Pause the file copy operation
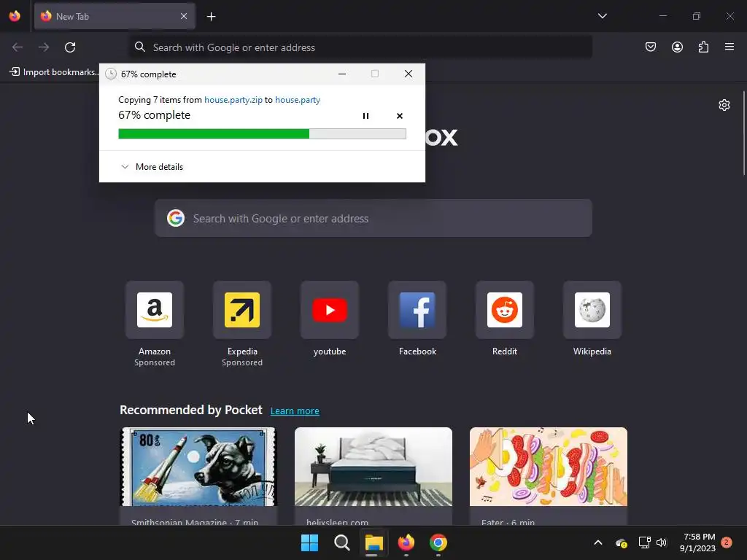Viewport: 747px width, 560px height. click(x=366, y=116)
